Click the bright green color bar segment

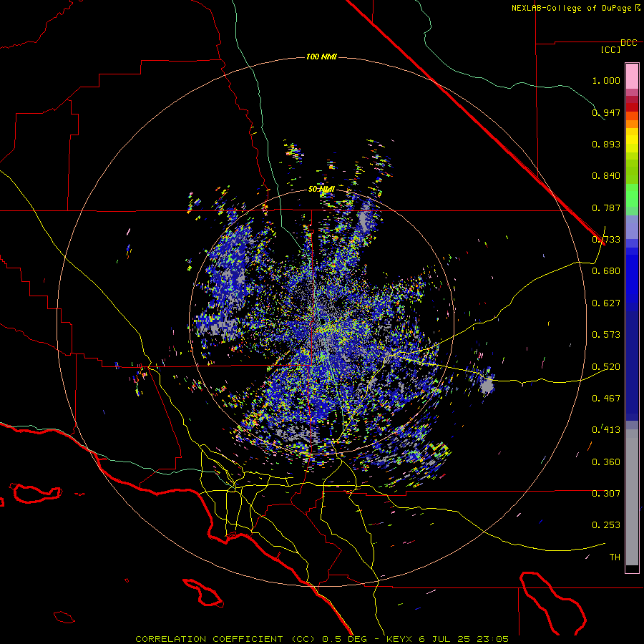tap(632, 195)
